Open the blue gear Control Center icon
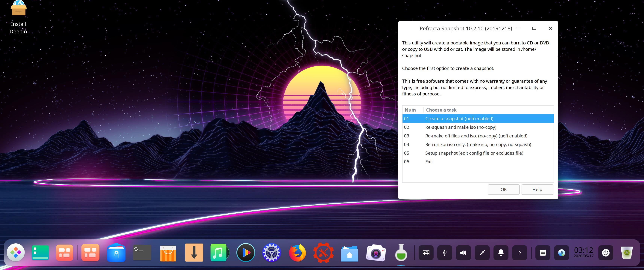 pyautogui.click(x=271, y=252)
